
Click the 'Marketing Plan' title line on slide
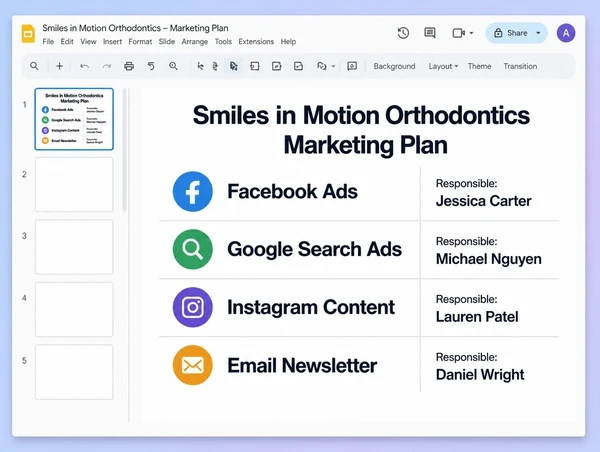pyautogui.click(x=365, y=145)
